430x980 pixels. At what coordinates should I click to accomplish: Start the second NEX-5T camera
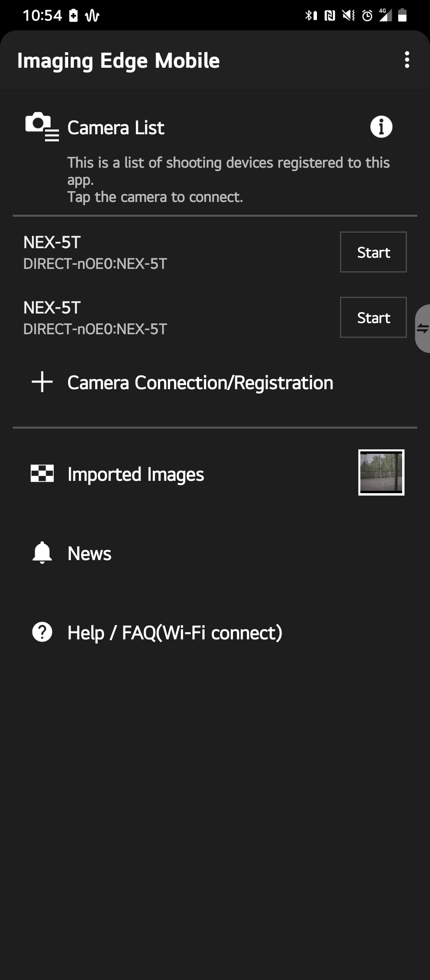(x=373, y=318)
